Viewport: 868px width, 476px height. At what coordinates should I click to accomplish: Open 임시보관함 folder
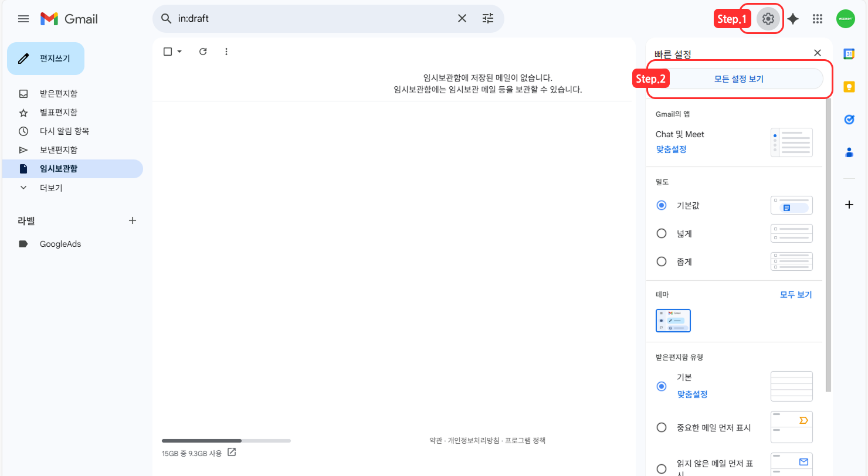pyautogui.click(x=73, y=169)
